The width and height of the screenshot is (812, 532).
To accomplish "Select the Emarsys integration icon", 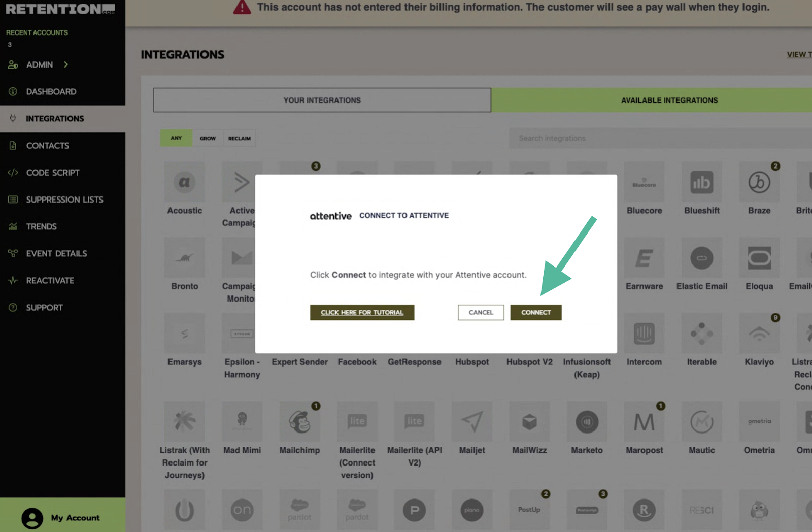I will pyautogui.click(x=184, y=333).
